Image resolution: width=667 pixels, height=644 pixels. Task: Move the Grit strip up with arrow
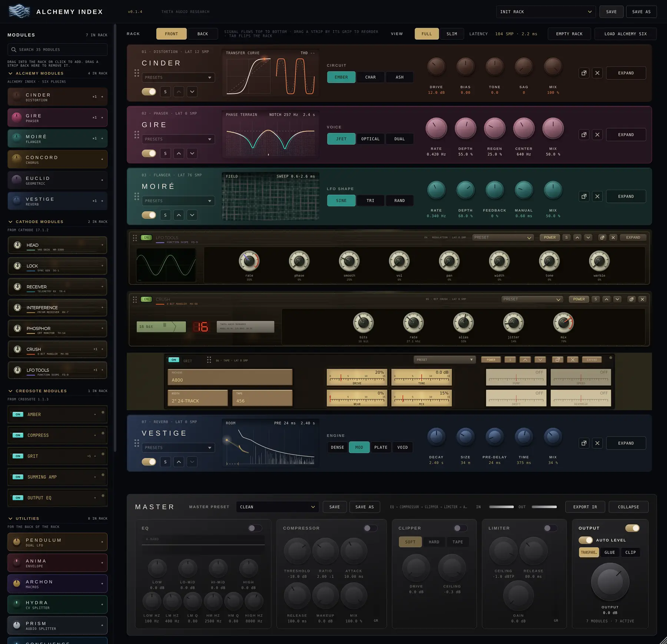[x=525, y=360]
